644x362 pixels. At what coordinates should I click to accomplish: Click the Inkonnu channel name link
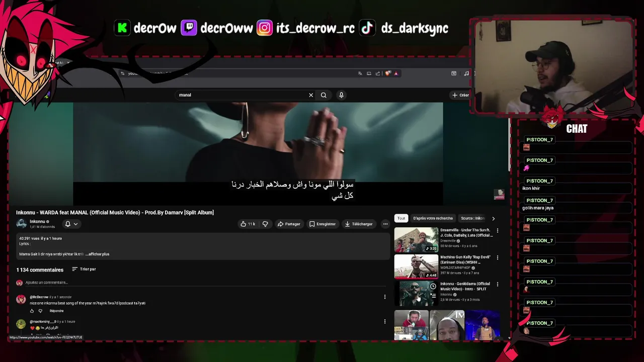coord(37,222)
